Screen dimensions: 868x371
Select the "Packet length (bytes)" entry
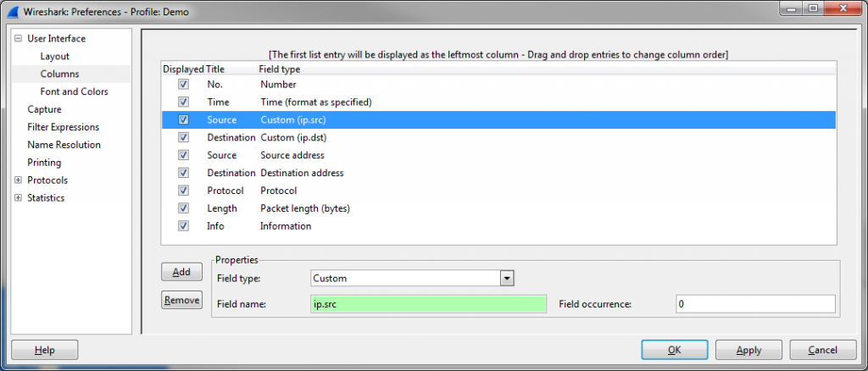pos(305,208)
